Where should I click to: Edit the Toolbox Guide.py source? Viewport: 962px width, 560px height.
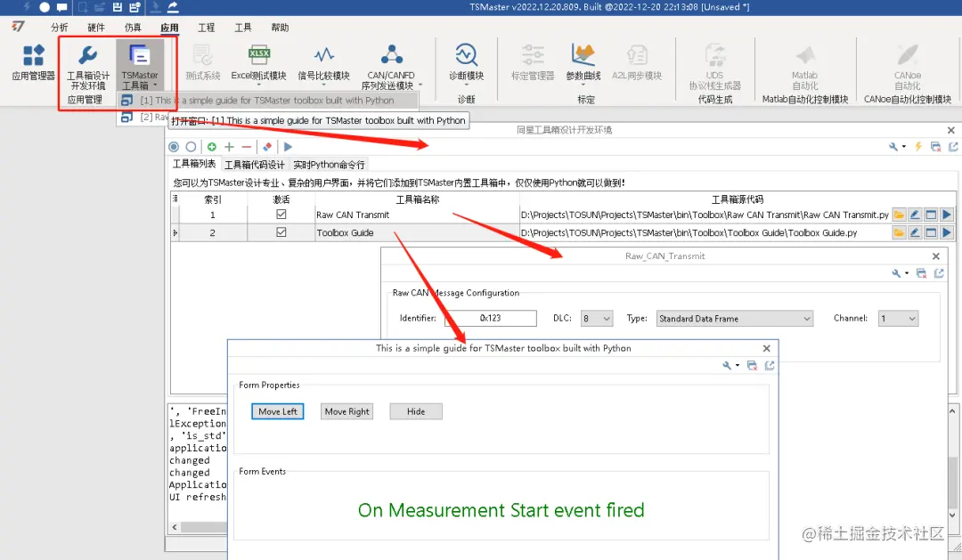click(x=915, y=232)
